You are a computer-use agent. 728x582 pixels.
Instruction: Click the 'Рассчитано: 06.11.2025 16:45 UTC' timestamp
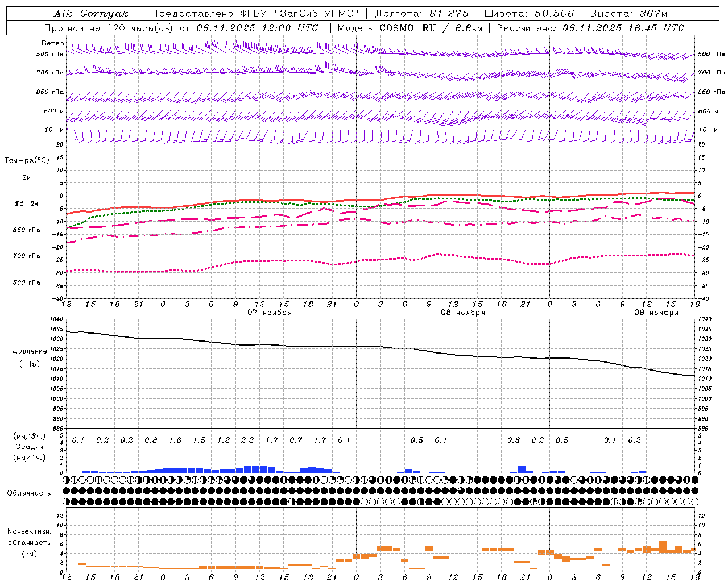[590, 28]
